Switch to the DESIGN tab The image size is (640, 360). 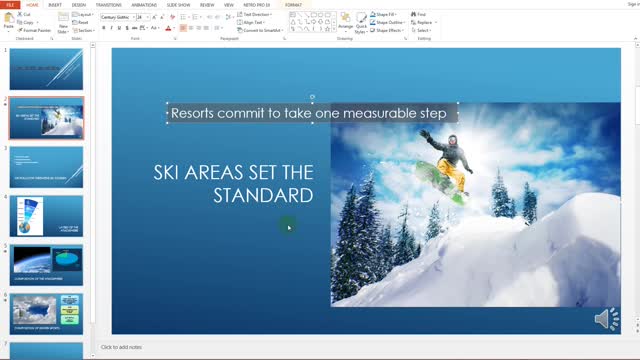[x=79, y=5]
